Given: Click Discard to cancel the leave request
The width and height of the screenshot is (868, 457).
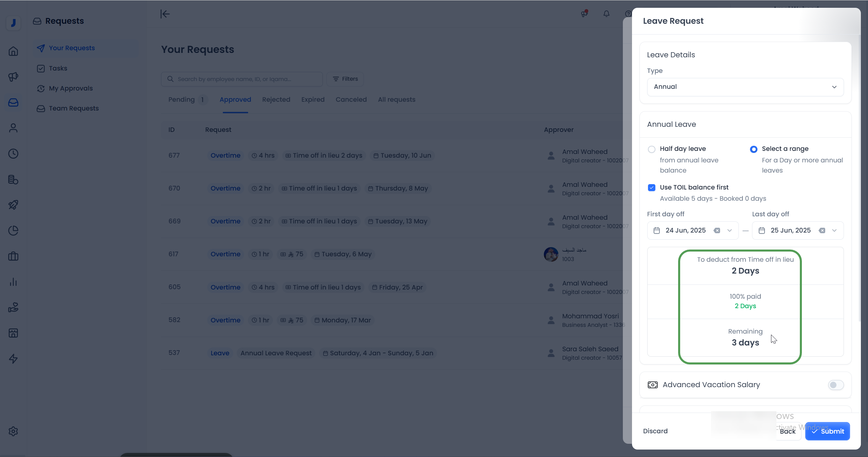Looking at the screenshot, I should pyautogui.click(x=655, y=431).
